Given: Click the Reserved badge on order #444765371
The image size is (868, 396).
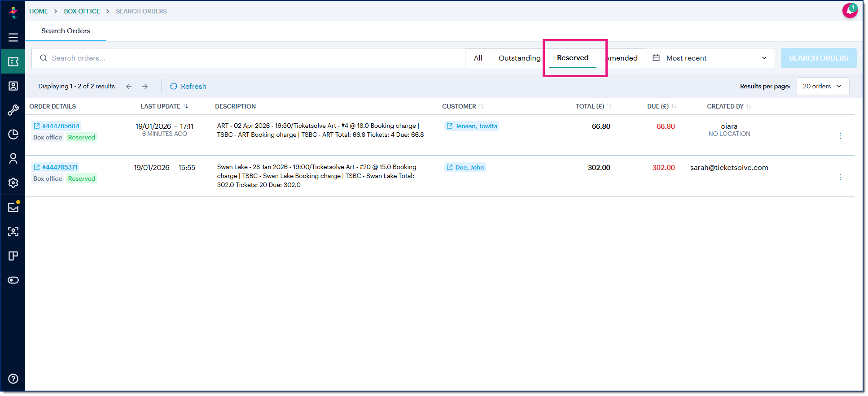Looking at the screenshot, I should pos(82,178).
